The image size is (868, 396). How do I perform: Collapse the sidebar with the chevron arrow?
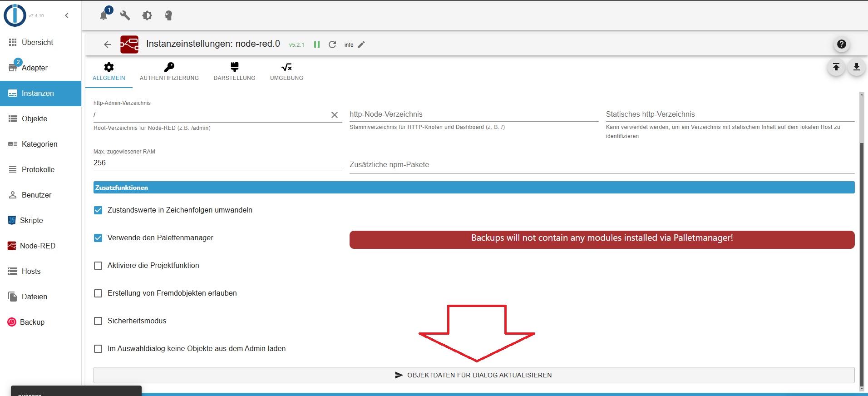point(67,15)
